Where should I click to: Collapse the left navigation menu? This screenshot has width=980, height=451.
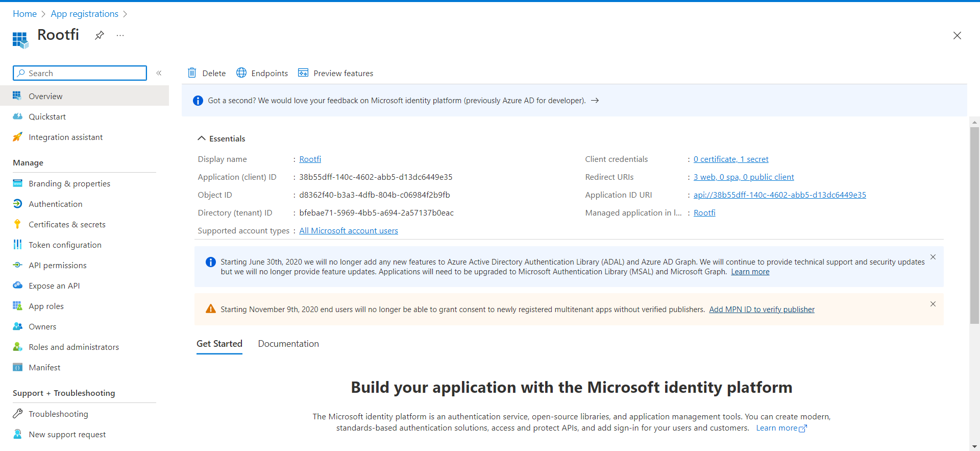(x=159, y=73)
